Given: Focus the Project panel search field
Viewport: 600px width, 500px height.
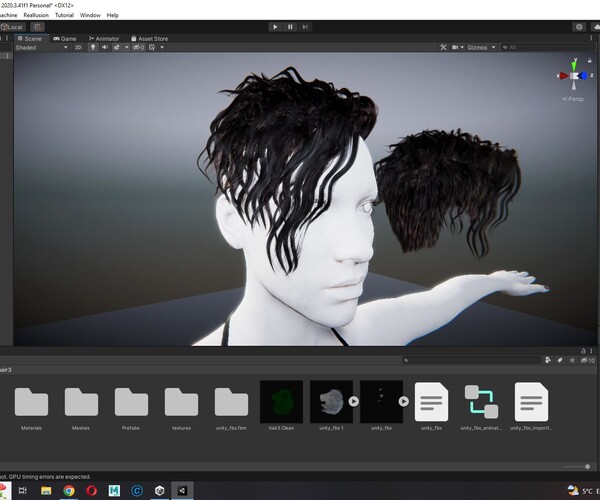Looking at the screenshot, I should coord(471,360).
